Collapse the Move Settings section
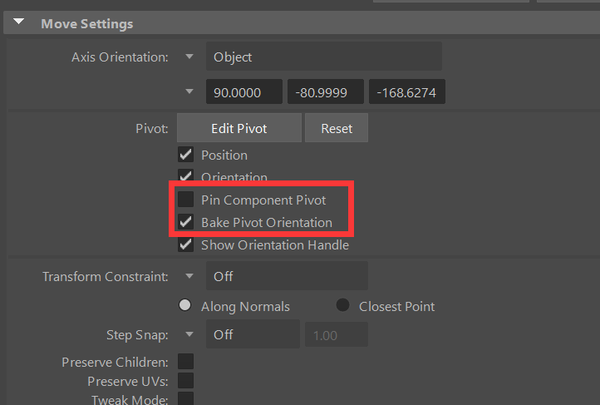 click(18, 23)
